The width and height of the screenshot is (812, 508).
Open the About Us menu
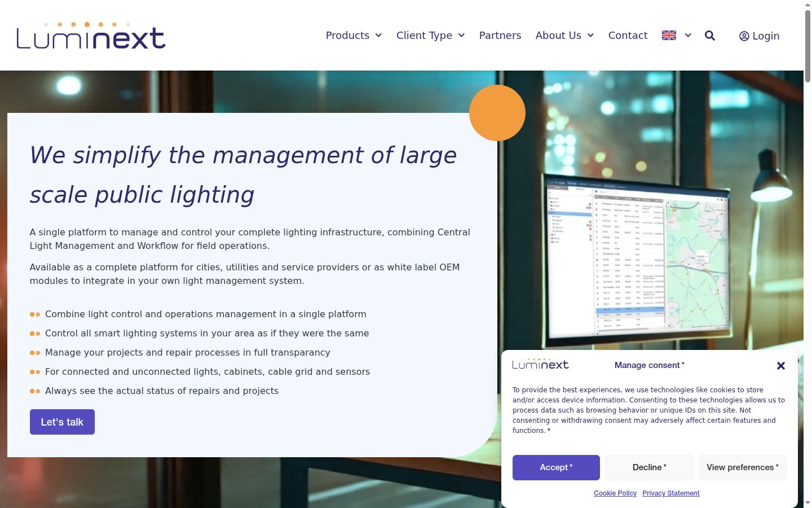pyautogui.click(x=558, y=36)
